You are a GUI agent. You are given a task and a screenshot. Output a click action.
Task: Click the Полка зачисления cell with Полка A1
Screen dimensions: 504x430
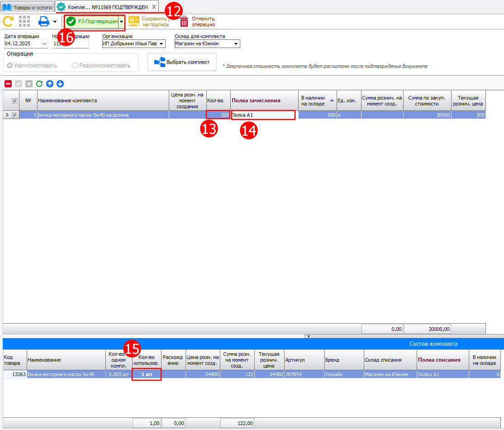[x=263, y=115]
